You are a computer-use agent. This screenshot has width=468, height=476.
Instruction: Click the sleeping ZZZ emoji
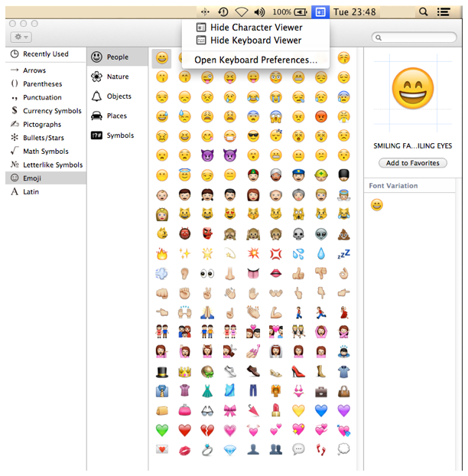(x=344, y=253)
